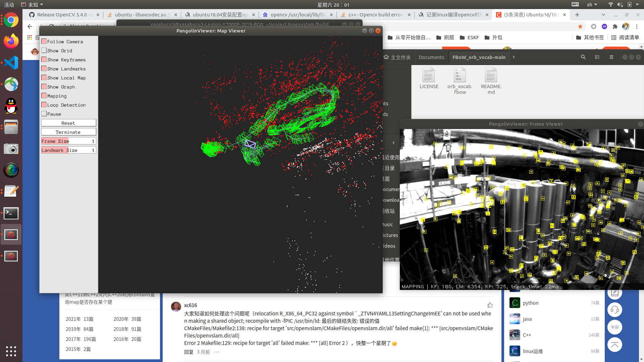Click the CSDN headset customer service icon

[614, 309]
